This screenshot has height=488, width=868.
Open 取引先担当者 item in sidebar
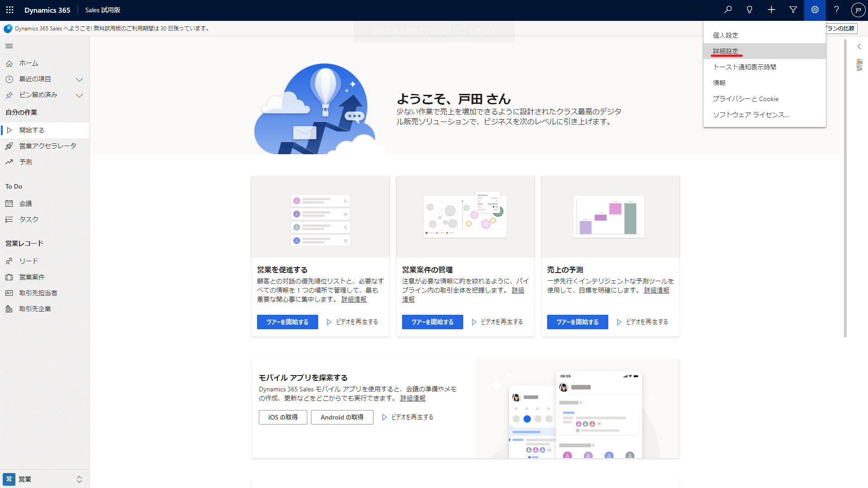44,293
